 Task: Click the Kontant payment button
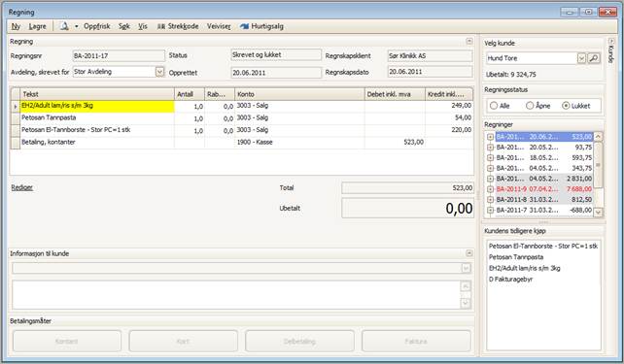coord(67,341)
